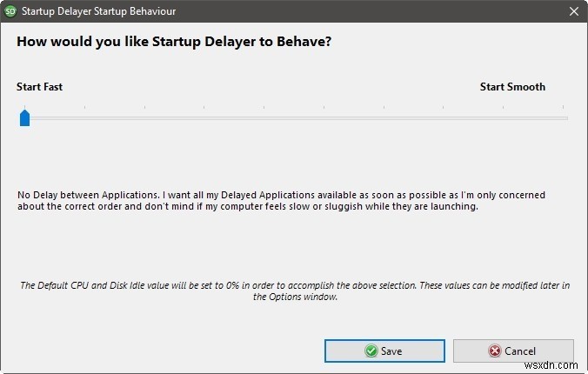Image resolution: width=588 pixels, height=374 pixels.
Task: Close the Startup Behaviour dialog window
Action: (x=572, y=11)
